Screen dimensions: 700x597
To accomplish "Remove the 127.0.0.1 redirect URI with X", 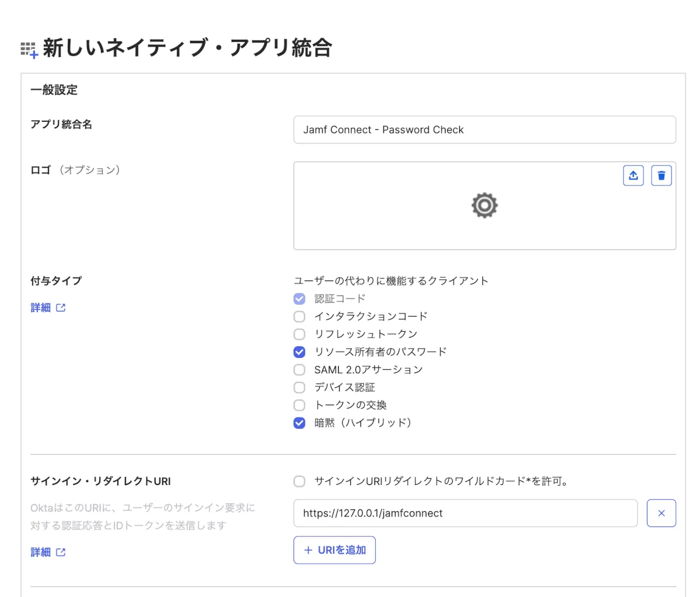I will [x=661, y=513].
